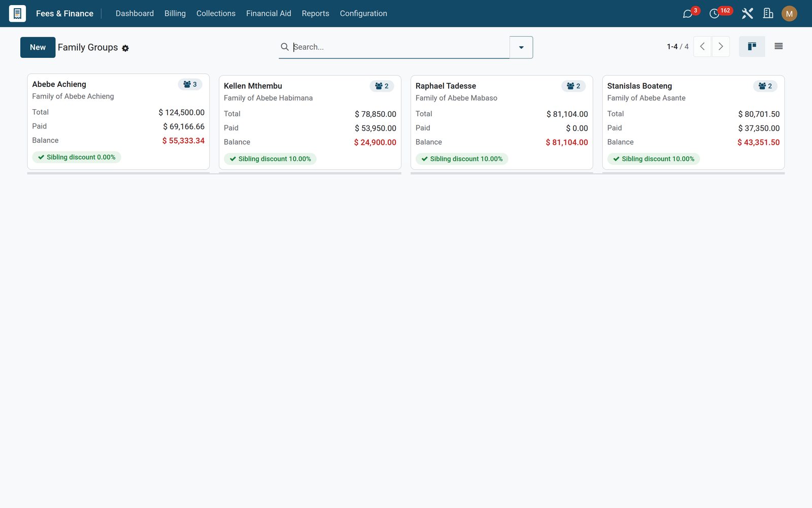
Task: Open the developer tools wrench icon
Action: pyautogui.click(x=747, y=14)
